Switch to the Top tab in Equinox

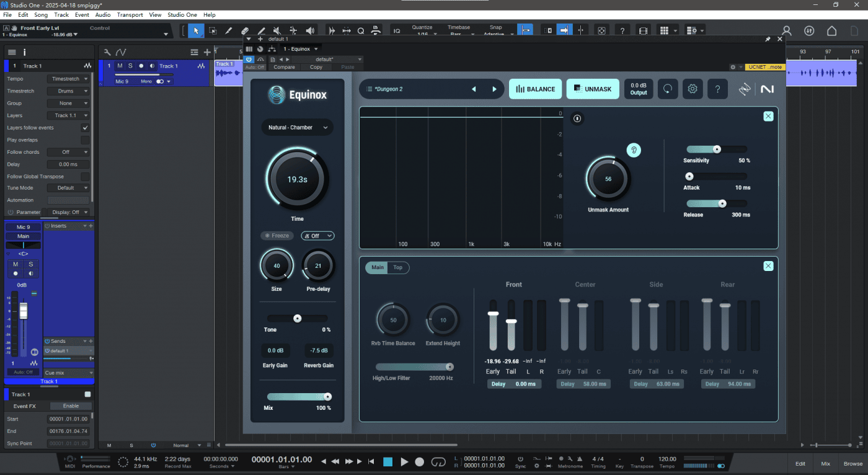click(x=398, y=267)
